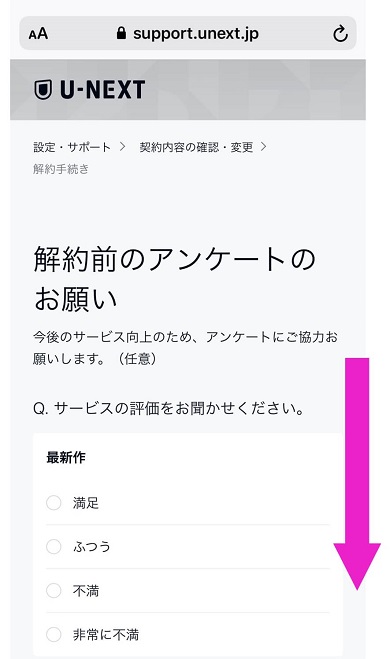Click chevron after 契約内容の確認・変更

(x=264, y=147)
